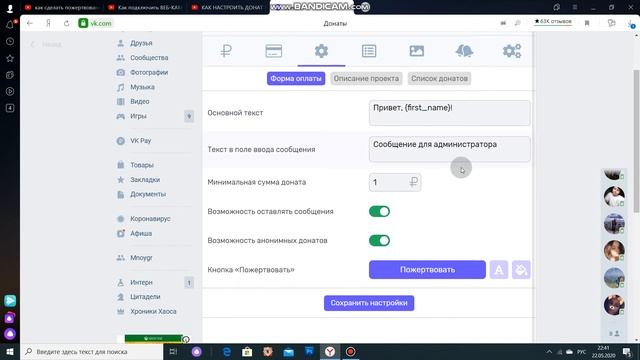Open Видео in VK sidebar
Viewport: 640px width, 360px height.
[139, 101]
